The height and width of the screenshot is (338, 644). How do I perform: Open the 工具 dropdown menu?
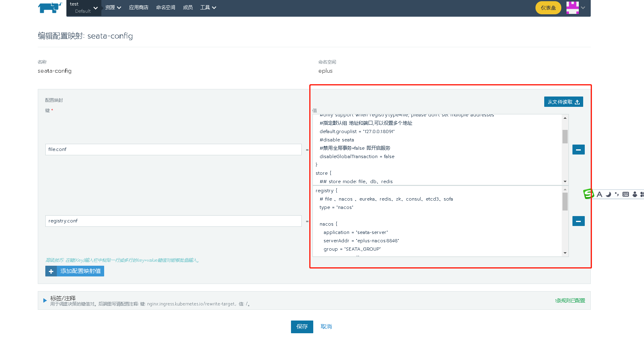coord(208,8)
